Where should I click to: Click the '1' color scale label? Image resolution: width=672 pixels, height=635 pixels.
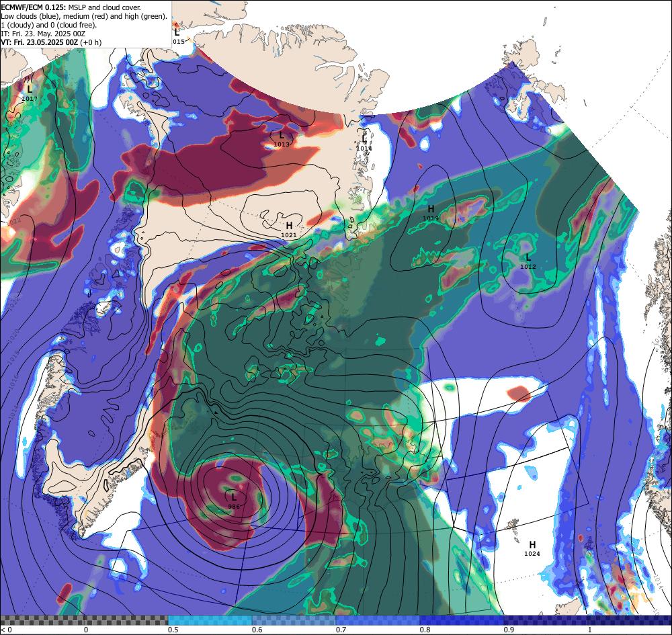(590, 630)
